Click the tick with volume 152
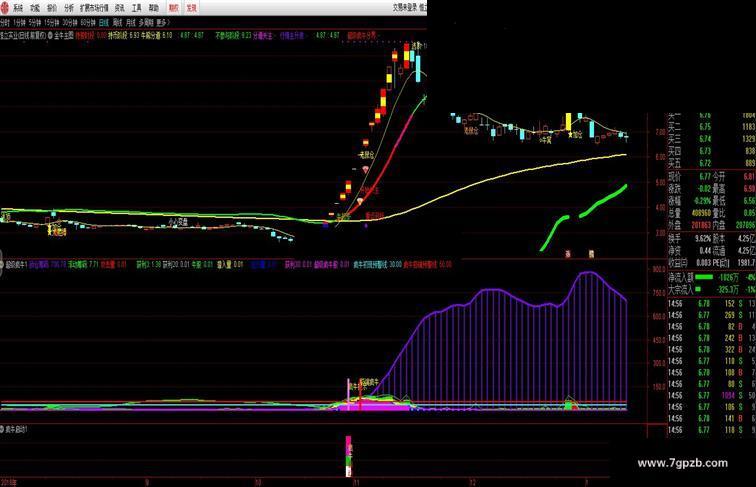Screen dimensions: 756x487 [712, 303]
